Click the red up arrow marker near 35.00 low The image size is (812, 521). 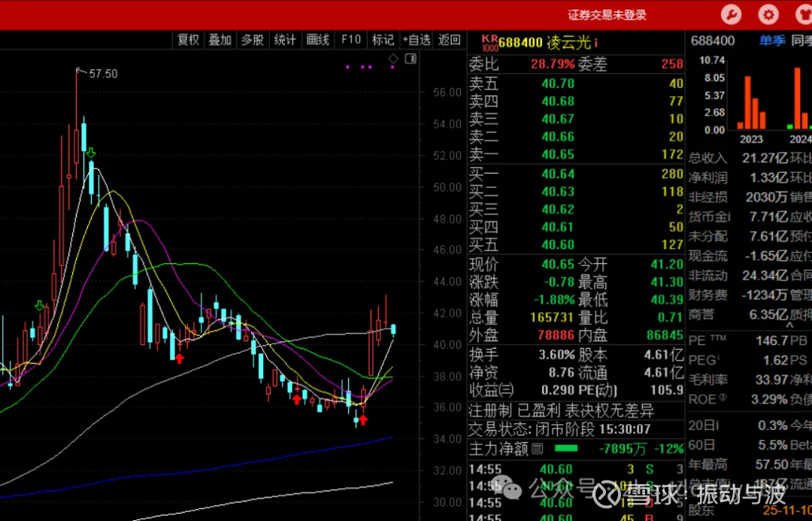coord(363,420)
